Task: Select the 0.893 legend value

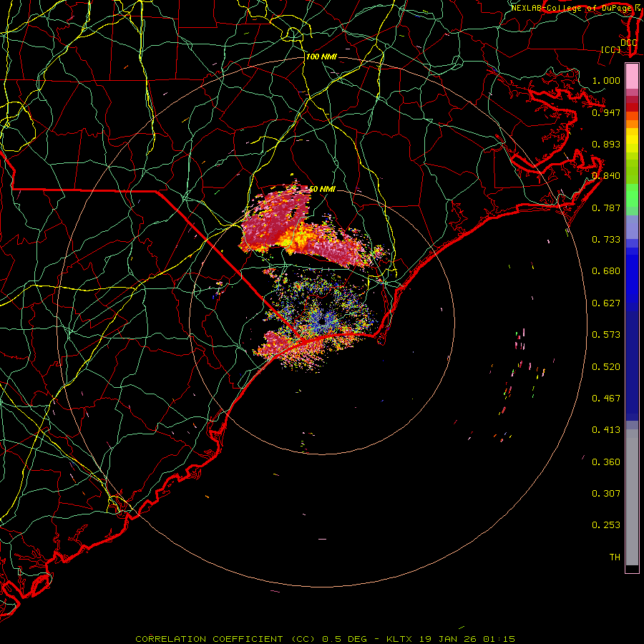Action: (606, 144)
